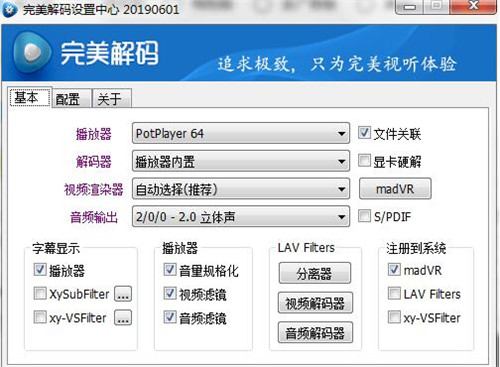Screen dimensions: 500x367
Task: Open the 视频渲染器 自动选择(推荐) dropdown
Action: point(241,189)
